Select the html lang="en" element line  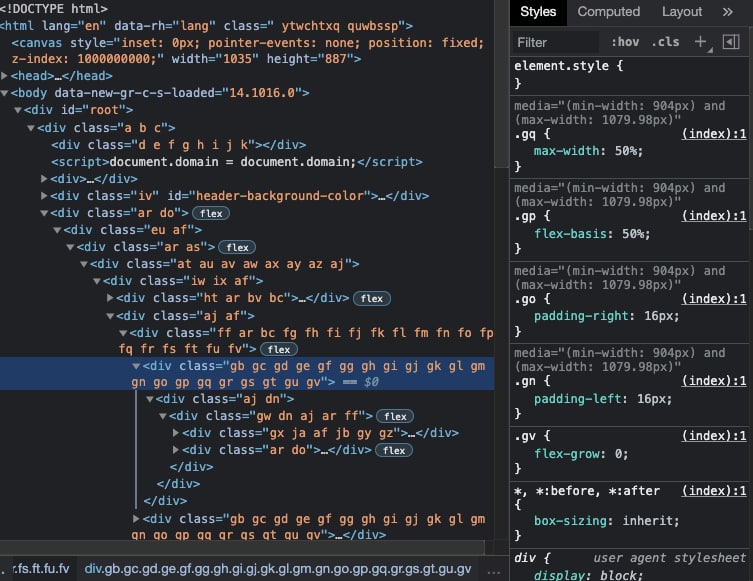(x=206, y=26)
